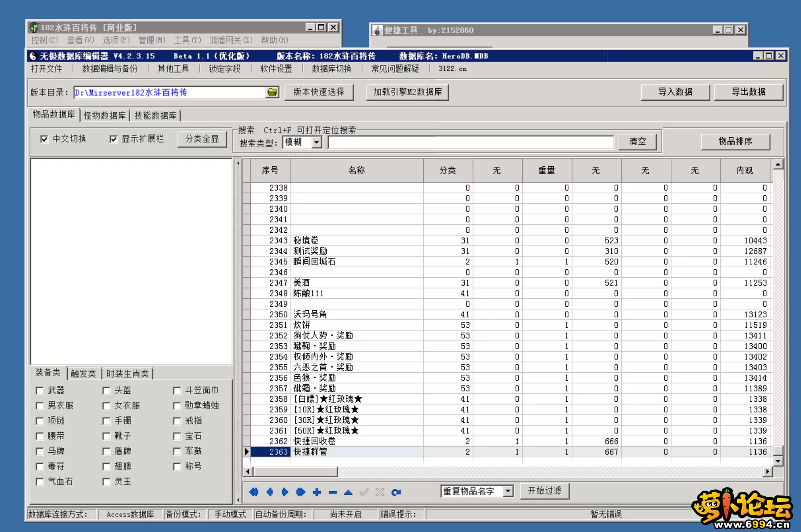Open the 数据编辑与备份 menu
This screenshot has width=801, height=532.
coord(110,69)
